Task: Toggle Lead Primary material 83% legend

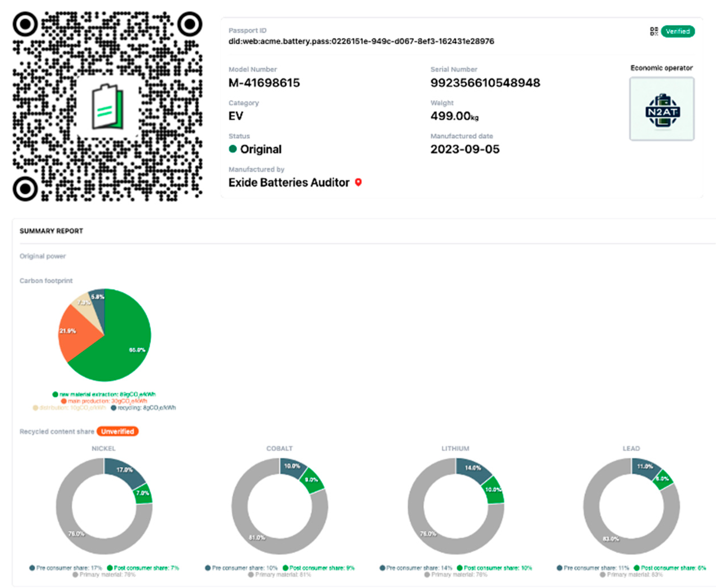Action: 631,574
